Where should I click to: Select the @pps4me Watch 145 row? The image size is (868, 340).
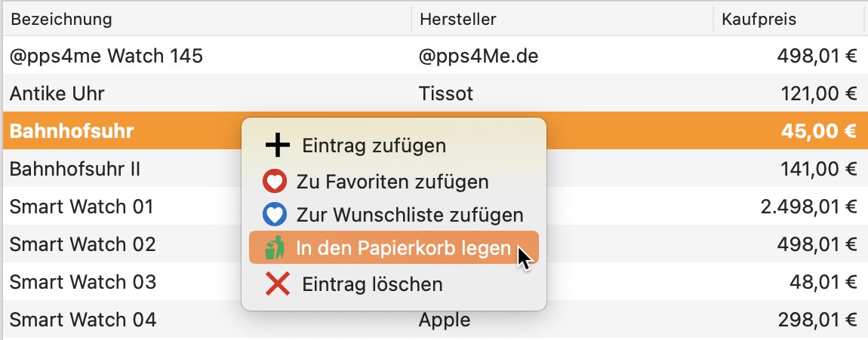click(435, 56)
